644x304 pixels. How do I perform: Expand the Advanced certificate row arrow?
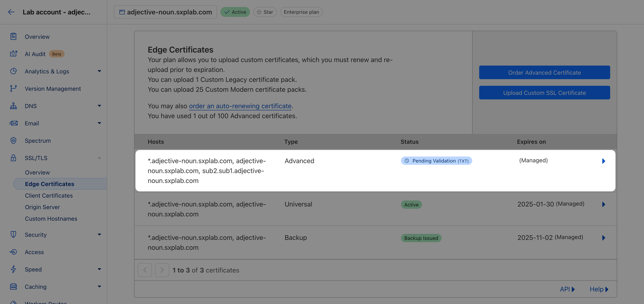click(x=604, y=161)
